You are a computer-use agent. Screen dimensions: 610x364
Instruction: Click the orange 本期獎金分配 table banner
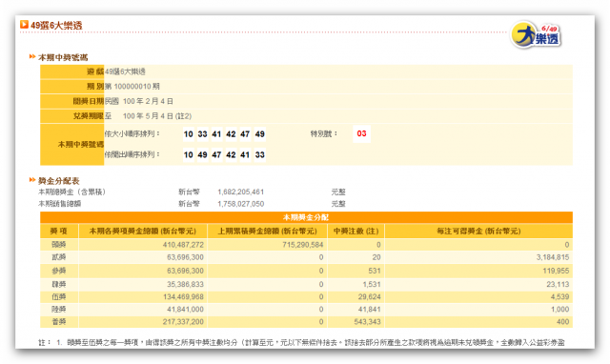[306, 217]
